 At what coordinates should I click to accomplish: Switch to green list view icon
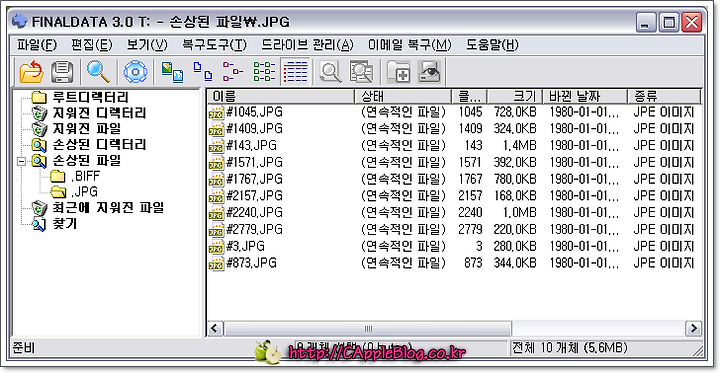264,72
